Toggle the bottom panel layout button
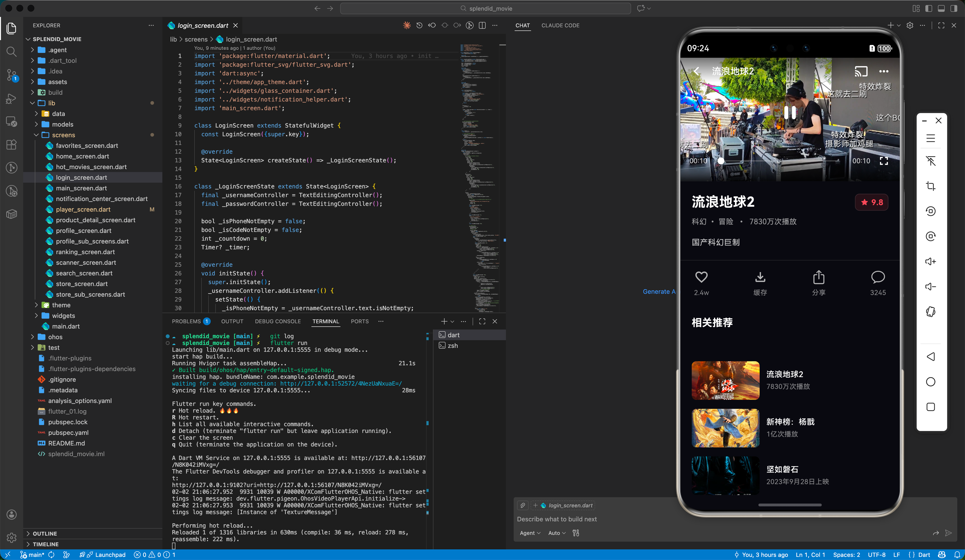The image size is (965, 560). point(941,8)
